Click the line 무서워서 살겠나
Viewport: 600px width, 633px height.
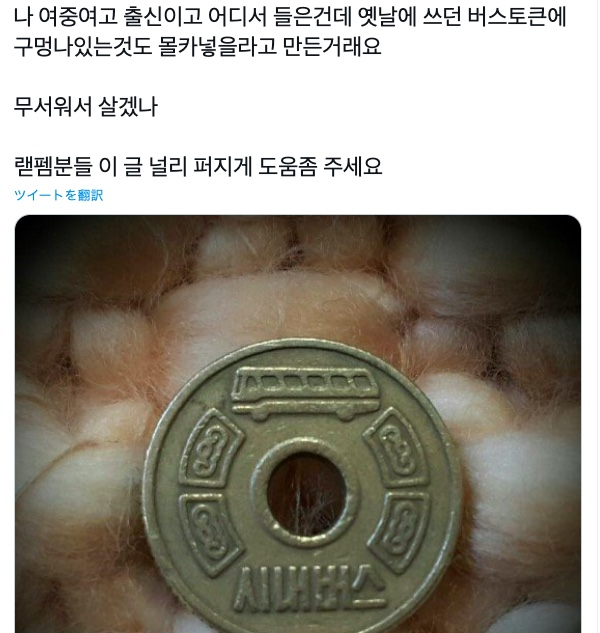[86, 107]
